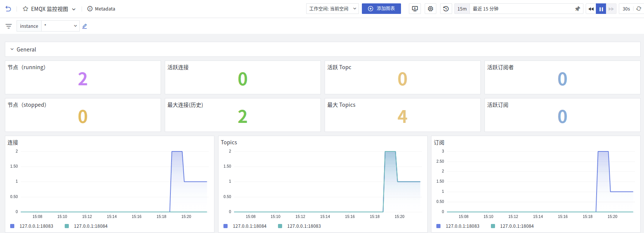Click the instance variable label

pos(29,26)
